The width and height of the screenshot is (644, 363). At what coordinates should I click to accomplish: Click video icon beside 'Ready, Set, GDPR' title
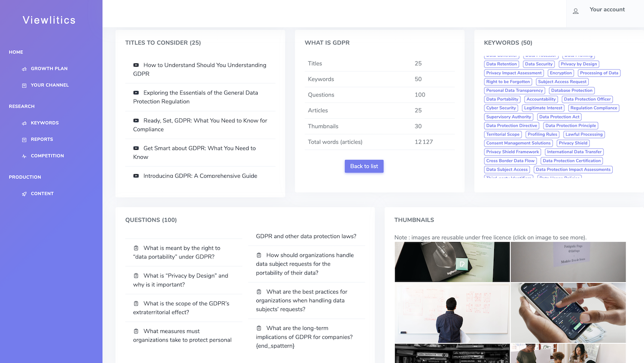click(136, 121)
